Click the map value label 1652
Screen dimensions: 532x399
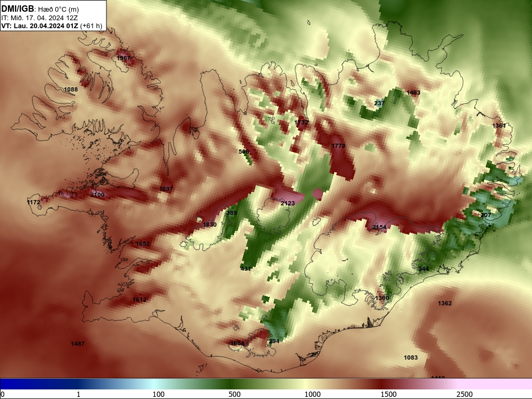coord(143,244)
